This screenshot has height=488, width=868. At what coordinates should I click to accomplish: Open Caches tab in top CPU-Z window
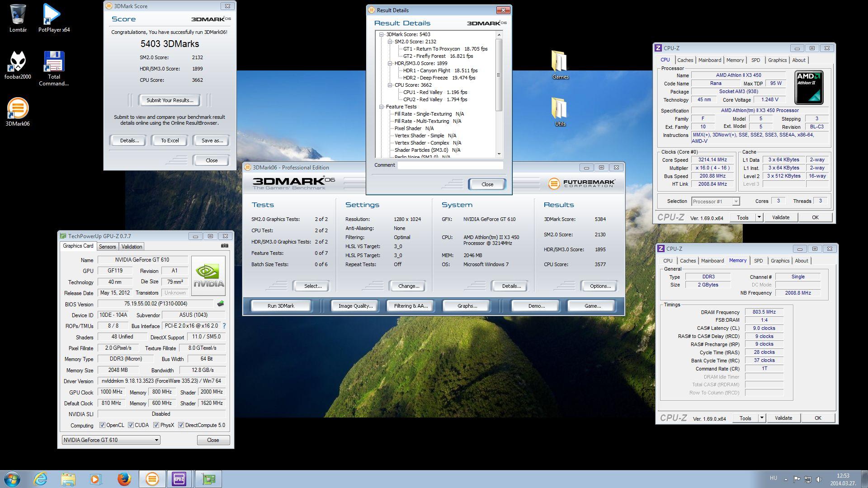[x=685, y=60]
